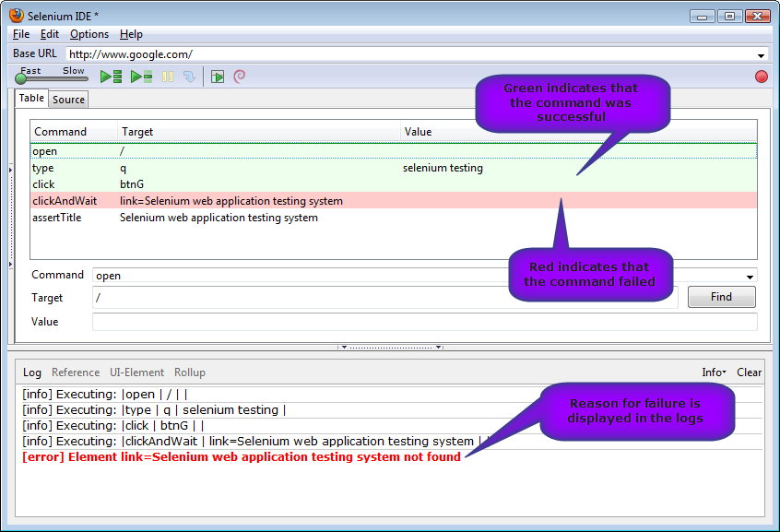This screenshot has height=532, width=780.
Task: Click the Firefox icon in title bar
Action: point(17,16)
